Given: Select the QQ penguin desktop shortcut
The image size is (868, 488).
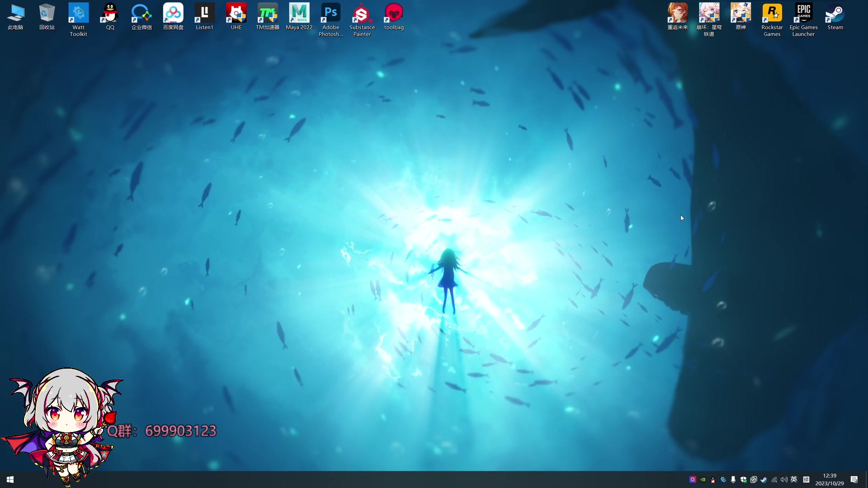Looking at the screenshot, I should (110, 17).
